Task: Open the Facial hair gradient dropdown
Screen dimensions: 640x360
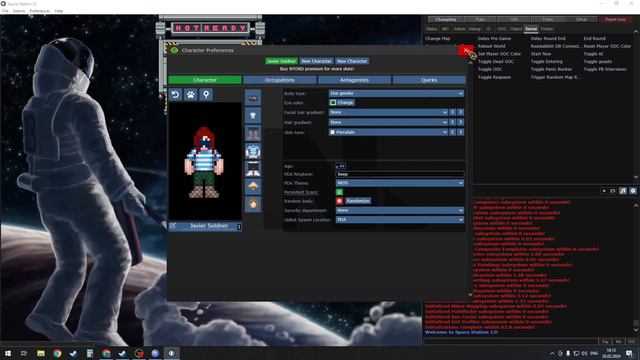Action: 388,112
